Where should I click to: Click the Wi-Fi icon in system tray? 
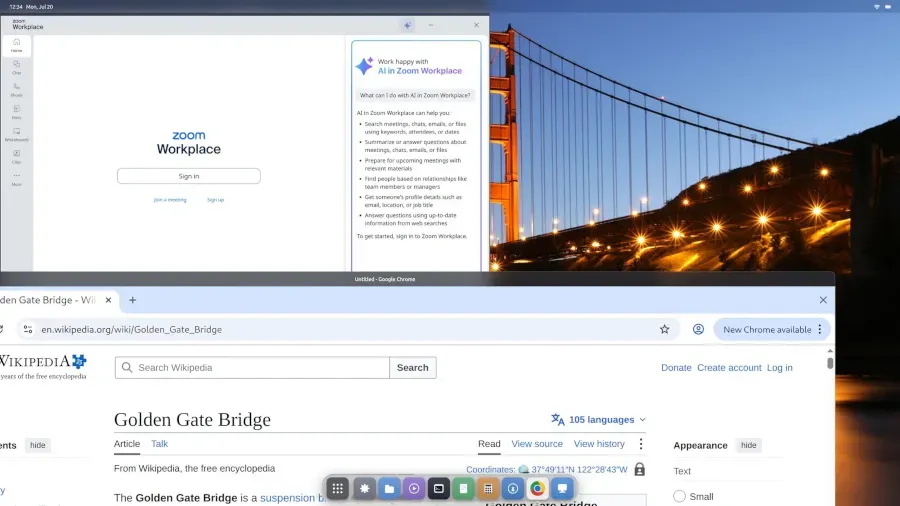(876, 7)
